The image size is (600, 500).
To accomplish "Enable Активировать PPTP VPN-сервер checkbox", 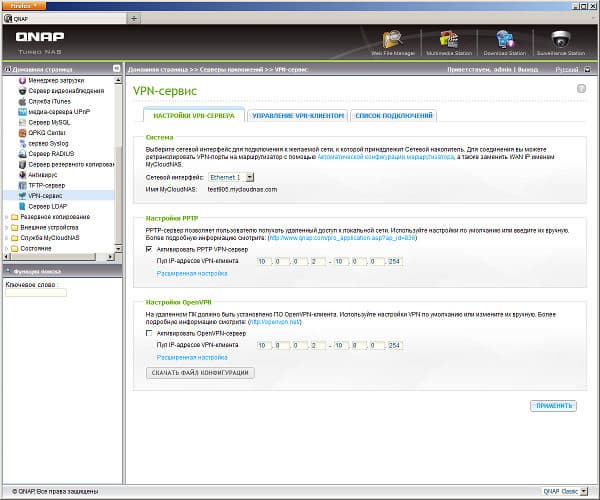I will (149, 249).
